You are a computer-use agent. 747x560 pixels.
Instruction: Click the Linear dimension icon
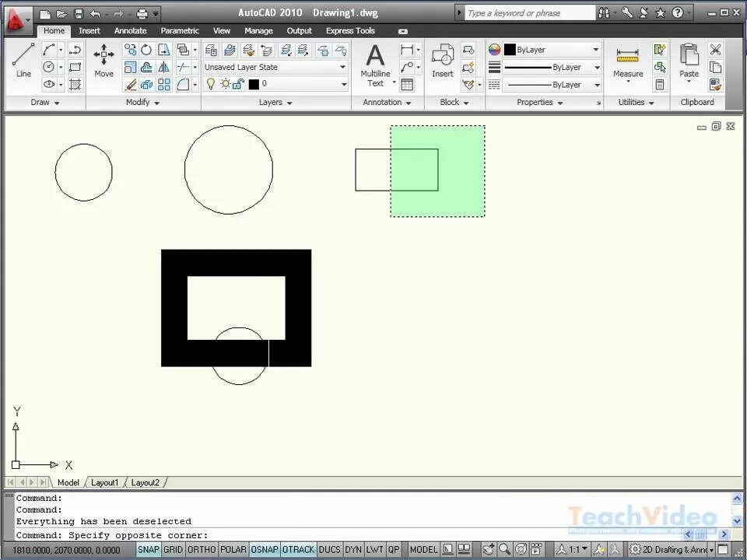click(407, 50)
